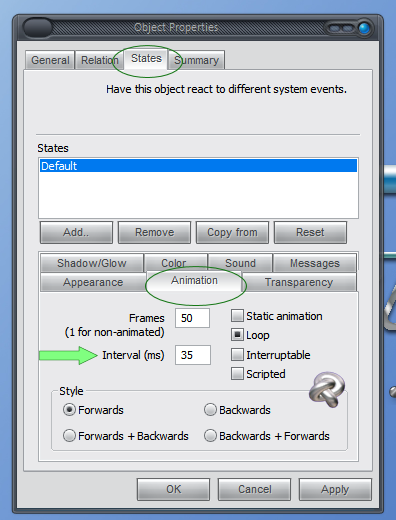Select Backwards + Forwards radio button
Image resolution: width=396 pixels, height=520 pixels.
[210, 436]
